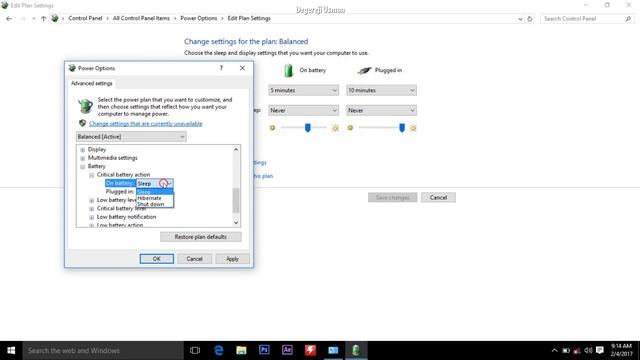640x360 pixels.
Task: Open the On battery sleep Never dropdown
Action: (303, 110)
